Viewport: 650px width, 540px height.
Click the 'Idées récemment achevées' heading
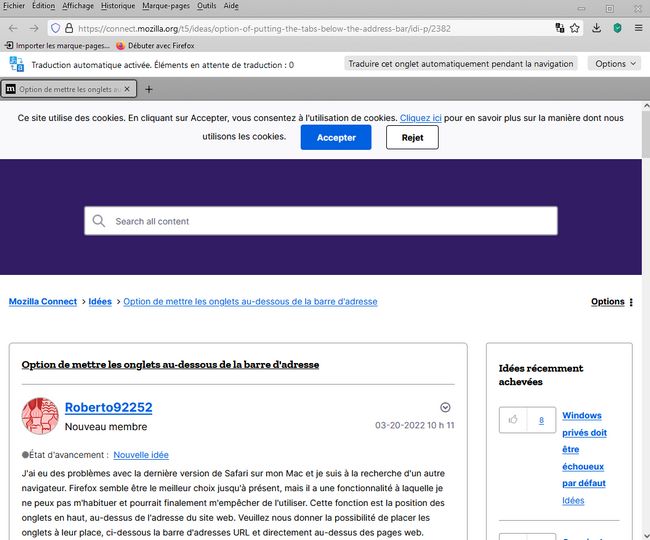[x=541, y=375]
